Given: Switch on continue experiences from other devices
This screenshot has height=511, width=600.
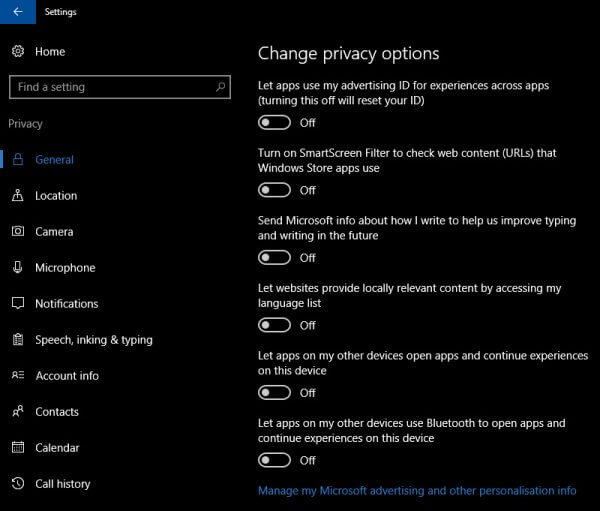Looking at the screenshot, I should click(274, 392).
